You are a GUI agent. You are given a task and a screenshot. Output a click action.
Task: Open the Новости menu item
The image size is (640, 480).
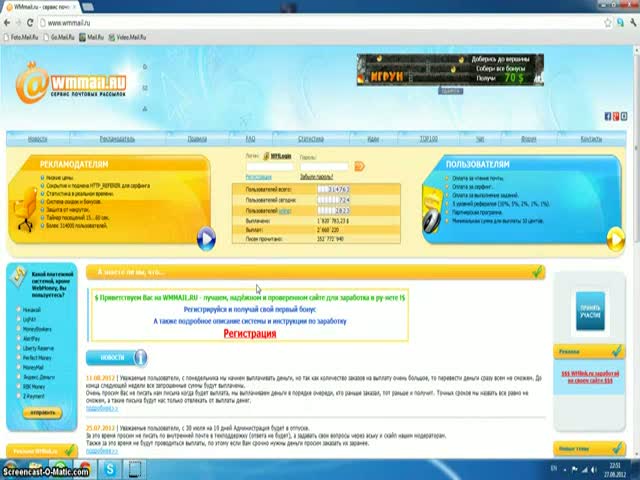click(x=38, y=139)
